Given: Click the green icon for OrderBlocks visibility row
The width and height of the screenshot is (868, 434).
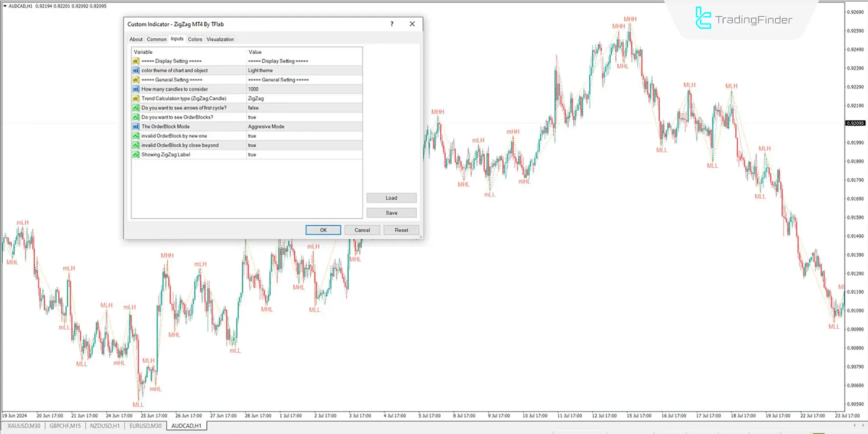Looking at the screenshot, I should [136, 117].
